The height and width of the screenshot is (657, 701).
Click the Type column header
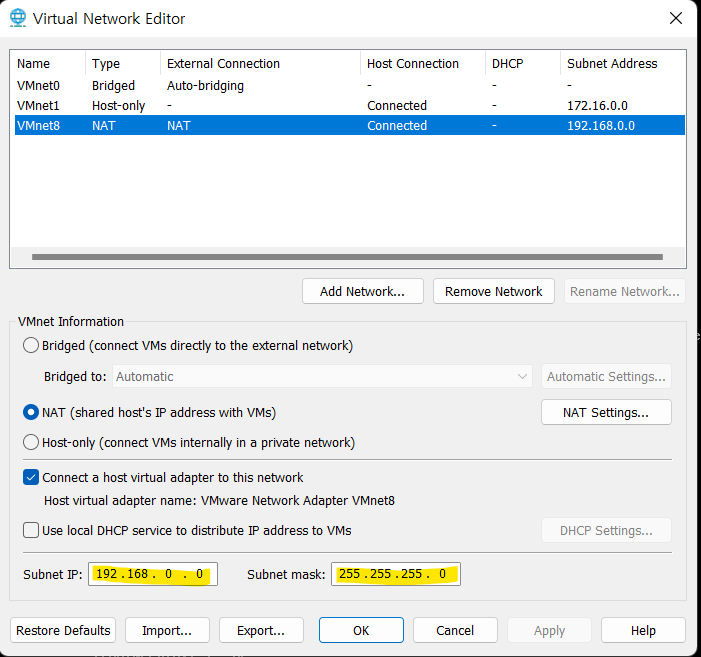coord(122,63)
